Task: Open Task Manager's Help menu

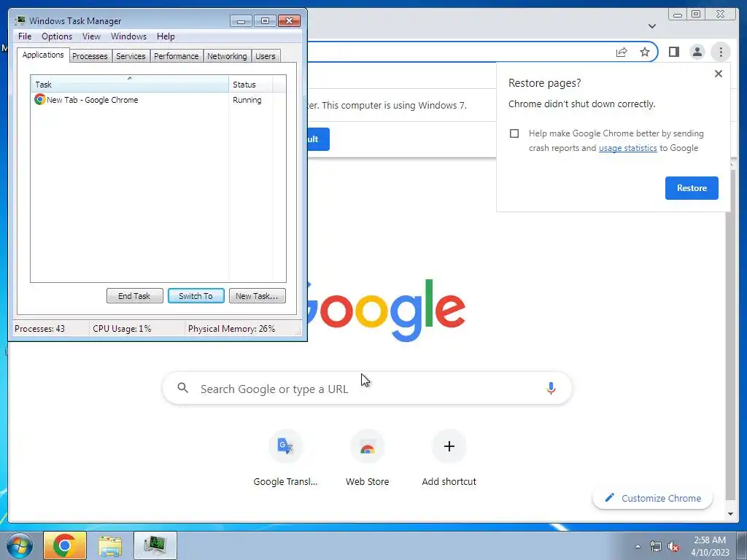Action: pos(166,36)
